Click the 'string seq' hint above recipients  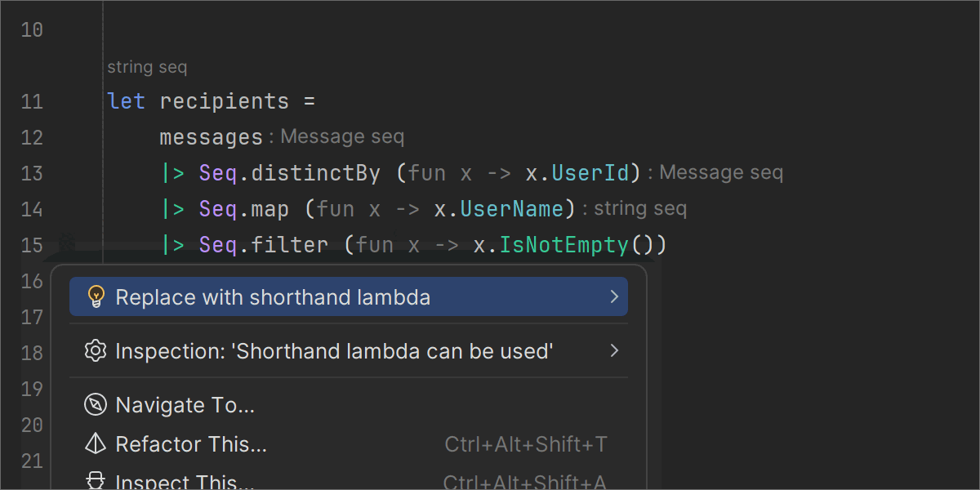(147, 67)
